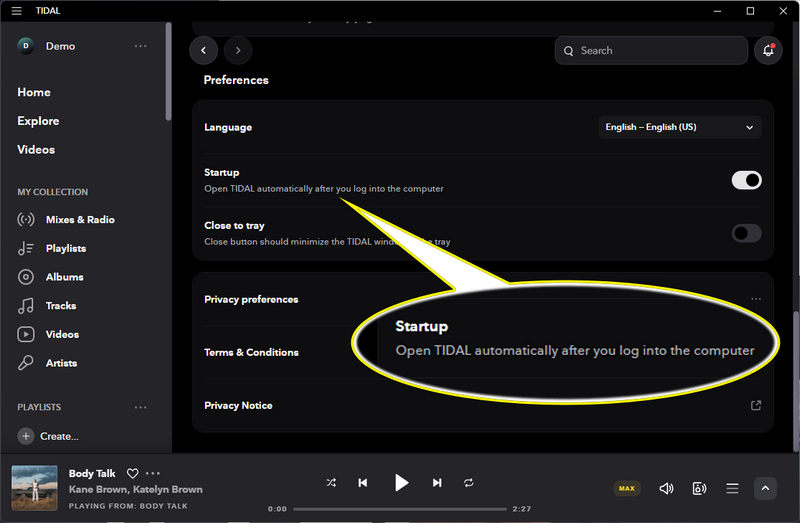The height and width of the screenshot is (523, 800).
Task: Click the Demo profile avatar
Action: pyautogui.click(x=26, y=46)
